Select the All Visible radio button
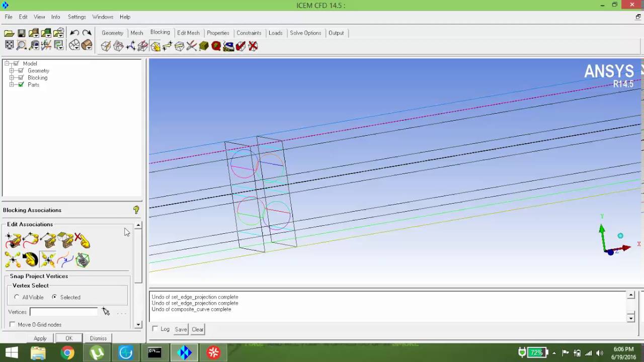 tap(17, 297)
